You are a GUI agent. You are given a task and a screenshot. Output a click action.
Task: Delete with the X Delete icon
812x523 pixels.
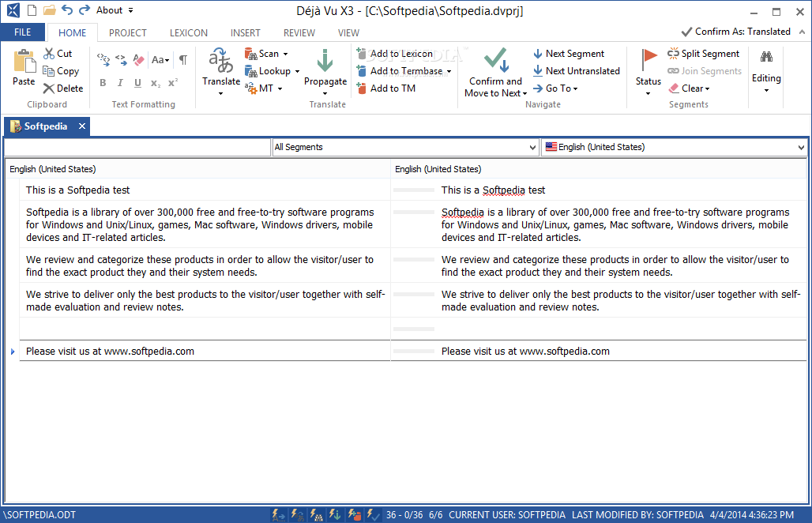point(49,88)
